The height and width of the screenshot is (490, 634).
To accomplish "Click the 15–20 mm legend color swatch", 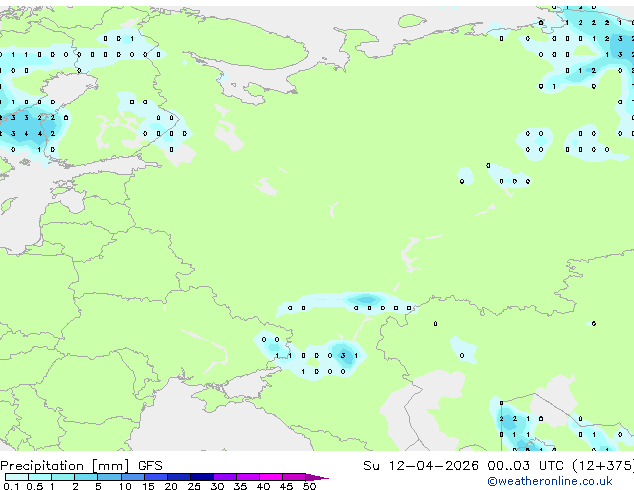I will tap(156, 477).
